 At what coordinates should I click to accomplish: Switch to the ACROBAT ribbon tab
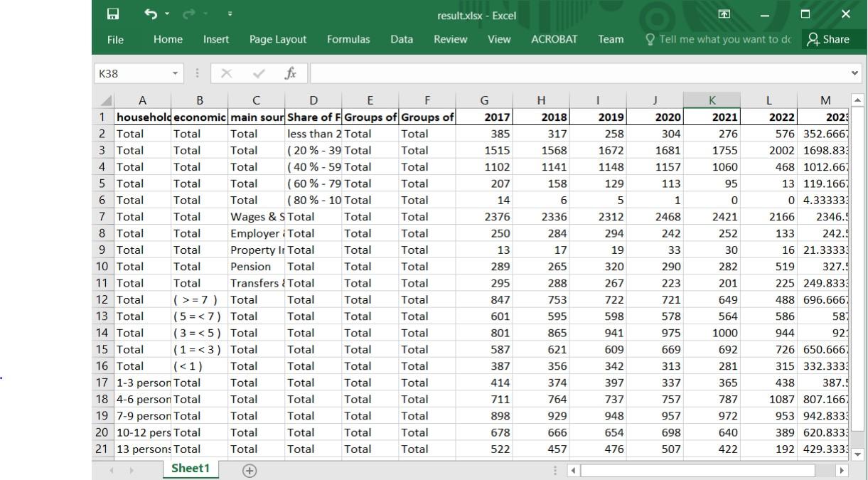pos(554,39)
